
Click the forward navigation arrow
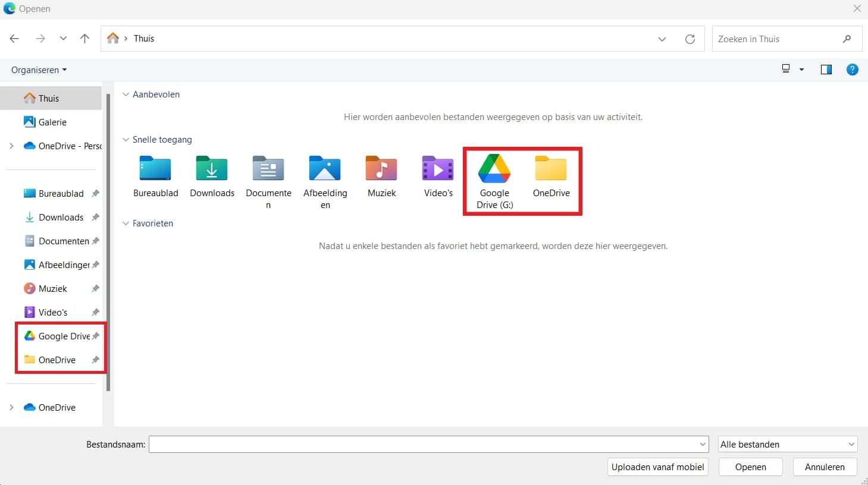click(40, 39)
